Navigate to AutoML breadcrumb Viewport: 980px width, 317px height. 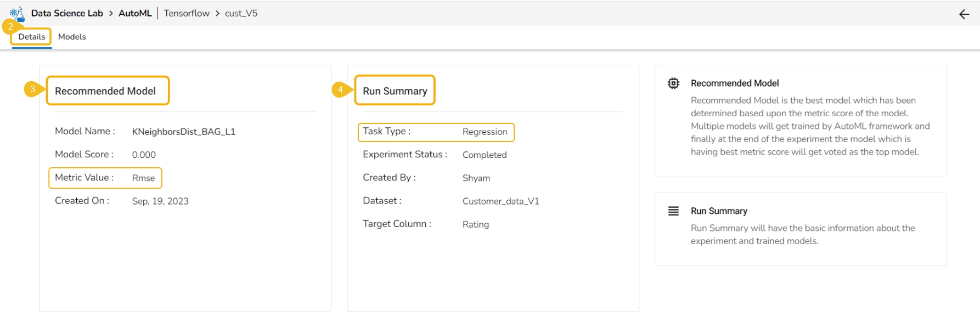[x=135, y=13]
